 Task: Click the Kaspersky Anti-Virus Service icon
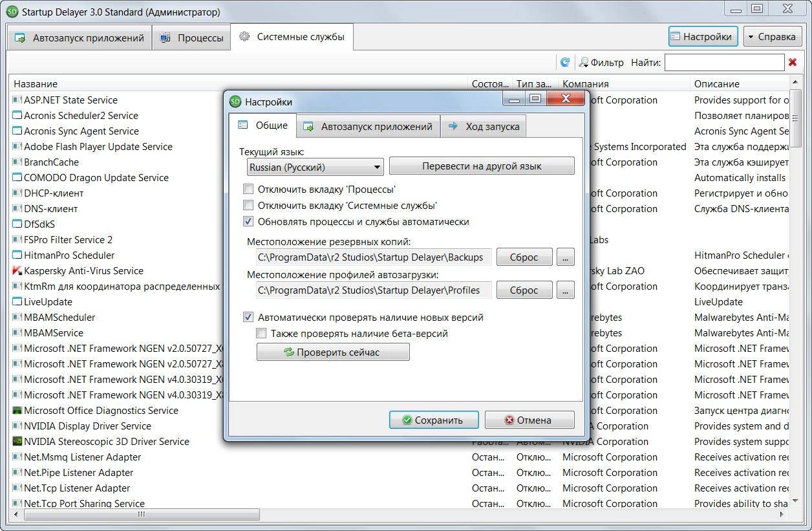pyautogui.click(x=17, y=271)
